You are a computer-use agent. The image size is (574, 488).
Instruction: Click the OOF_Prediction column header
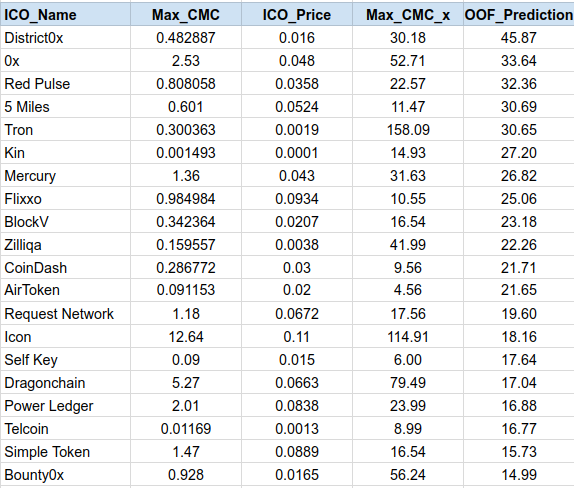click(x=519, y=15)
